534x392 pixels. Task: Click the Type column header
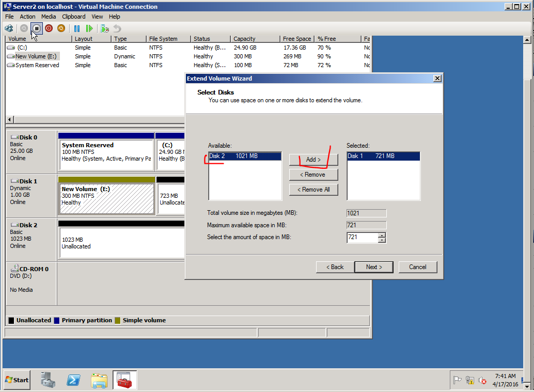129,39
